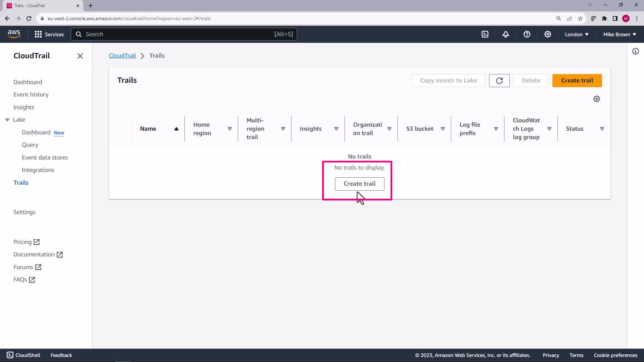This screenshot has width=644, height=362.
Task: Open console settings gear in top bar
Action: point(547,34)
